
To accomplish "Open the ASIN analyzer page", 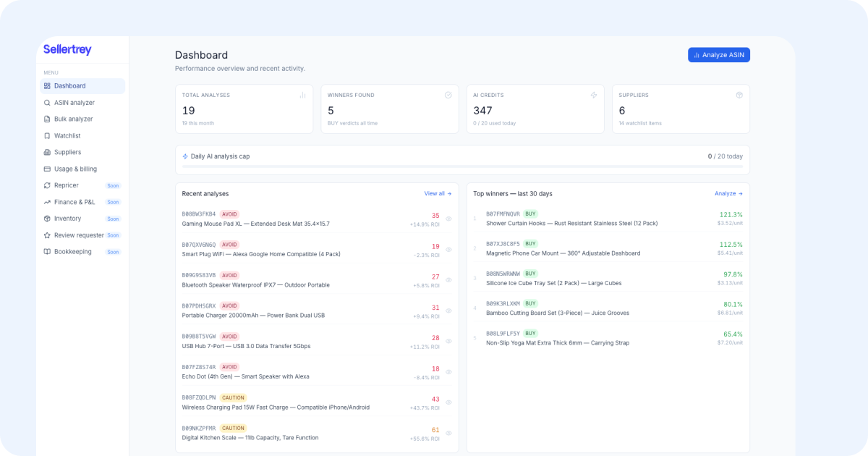I will coord(82,103).
